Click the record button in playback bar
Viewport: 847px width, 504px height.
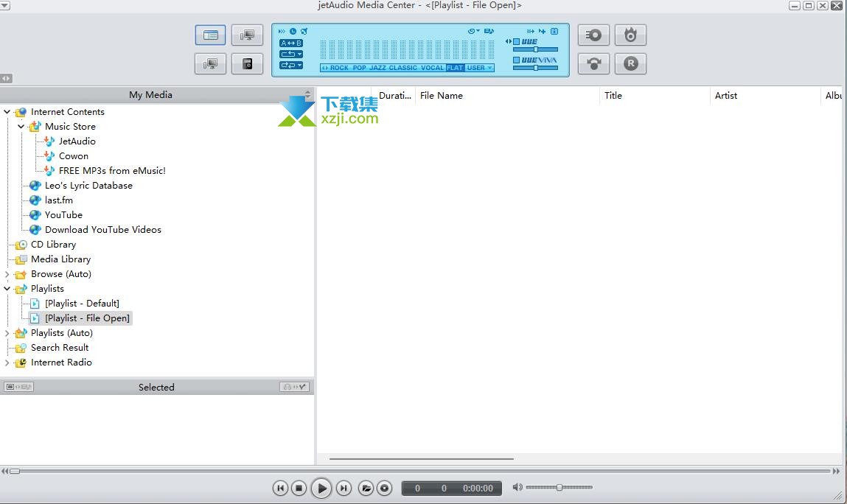(385, 489)
